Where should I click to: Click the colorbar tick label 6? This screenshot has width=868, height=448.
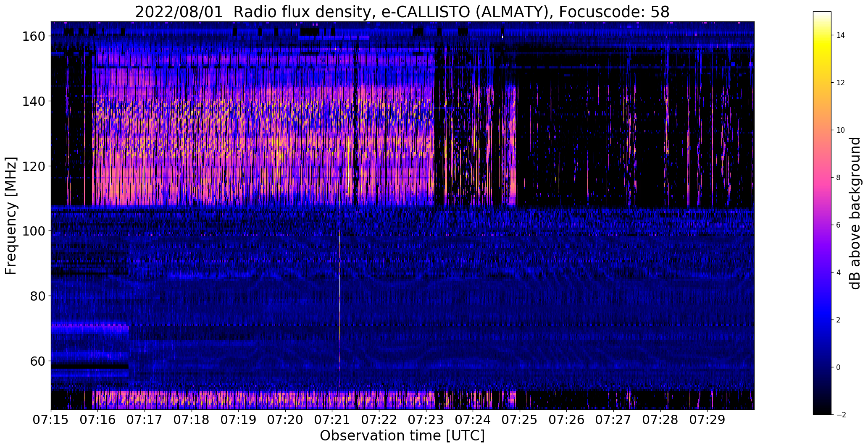[839, 225]
